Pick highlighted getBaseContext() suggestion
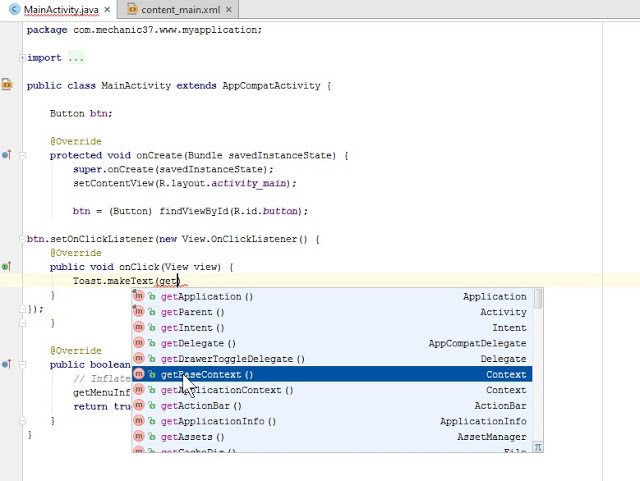The width and height of the screenshot is (640, 481). coord(332,374)
